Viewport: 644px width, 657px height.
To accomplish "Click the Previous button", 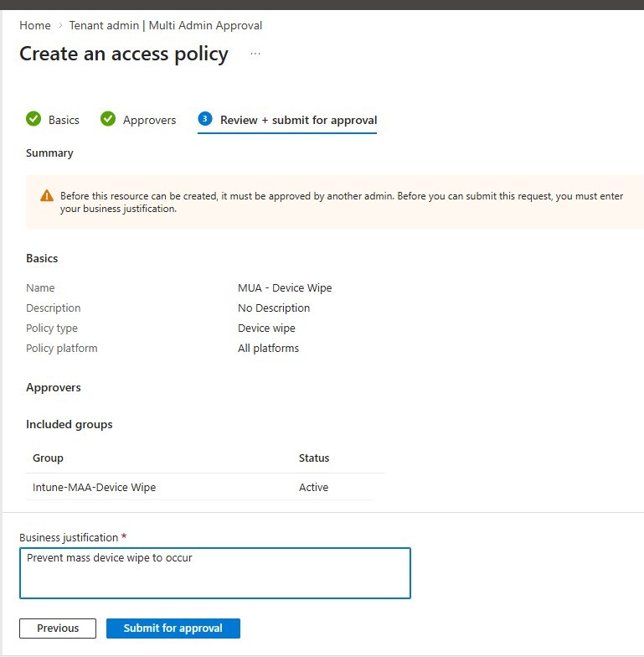I will point(58,629).
